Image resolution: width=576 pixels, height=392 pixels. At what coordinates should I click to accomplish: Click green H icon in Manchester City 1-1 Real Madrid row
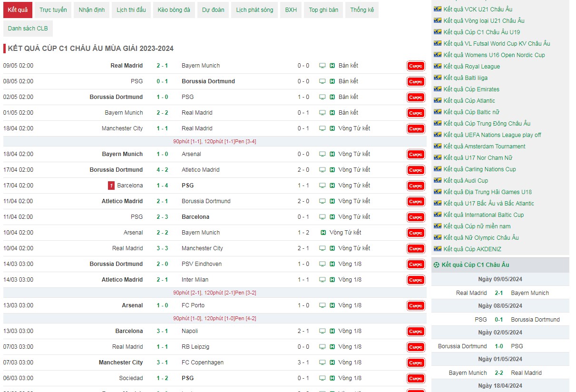coord(332,128)
